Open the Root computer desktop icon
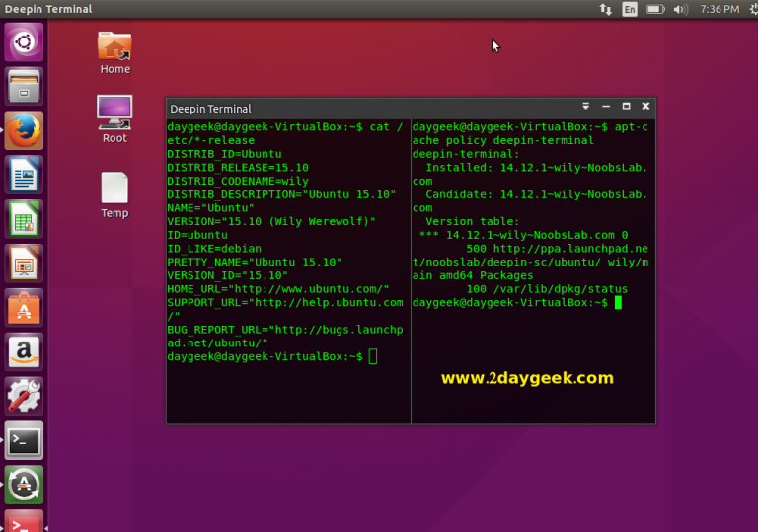The height and width of the screenshot is (532, 758). click(x=114, y=119)
